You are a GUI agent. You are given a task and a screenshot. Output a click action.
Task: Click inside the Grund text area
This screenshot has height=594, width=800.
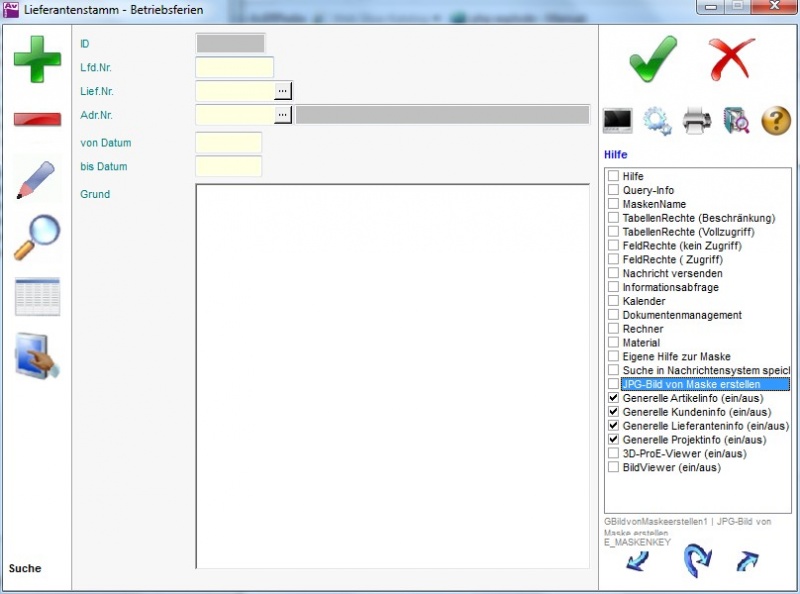[x=392, y=375]
